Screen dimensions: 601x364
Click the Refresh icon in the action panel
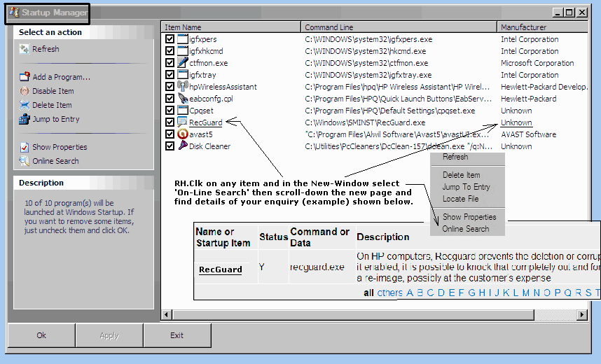[x=24, y=49]
